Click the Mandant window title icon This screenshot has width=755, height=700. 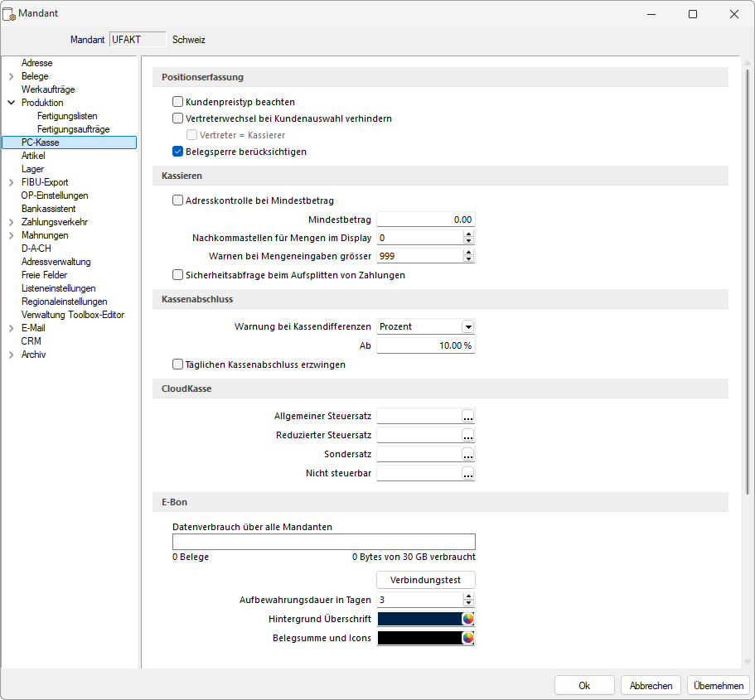pyautogui.click(x=9, y=14)
